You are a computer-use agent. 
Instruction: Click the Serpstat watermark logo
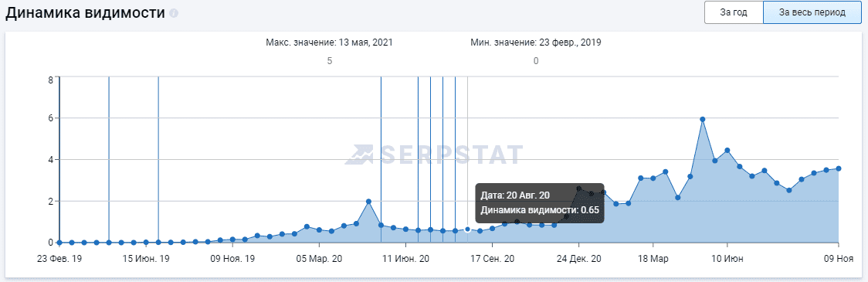[433, 155]
